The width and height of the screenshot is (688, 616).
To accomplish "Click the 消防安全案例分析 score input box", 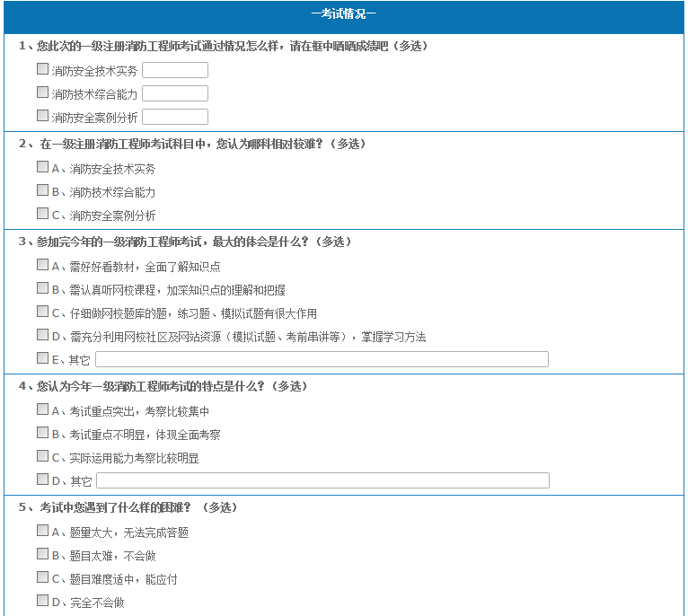I will 175,117.
